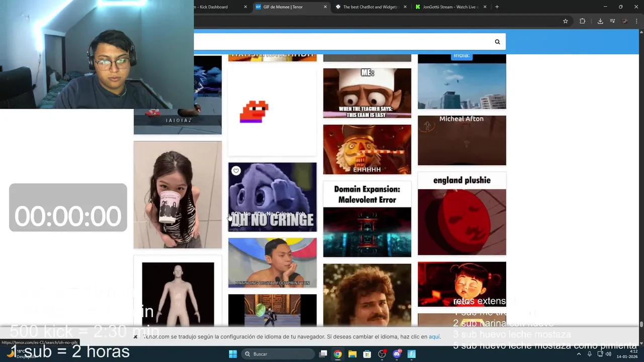The image size is (644, 362).
Task: Click the taskbar Buscar search box
Action: [x=277, y=354]
